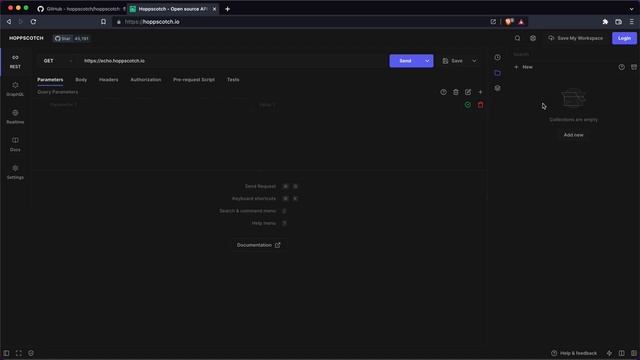
Task: Add a new query parameter with plus icon
Action: (480, 92)
